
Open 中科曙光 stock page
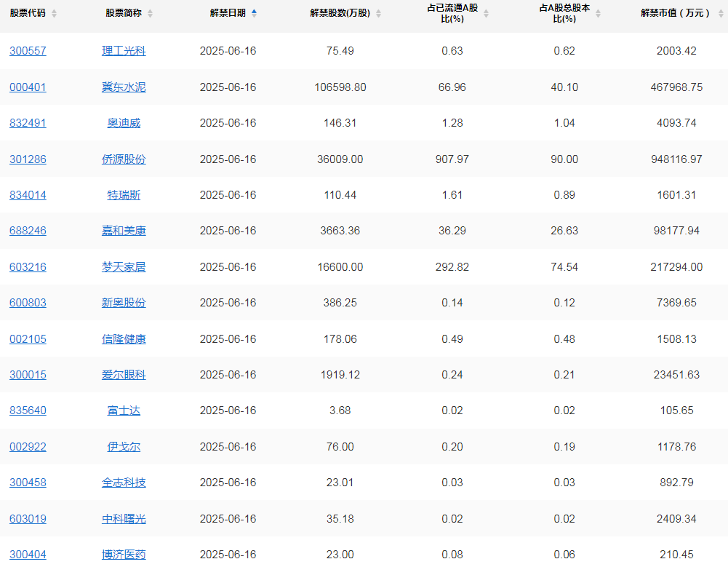[124, 518]
